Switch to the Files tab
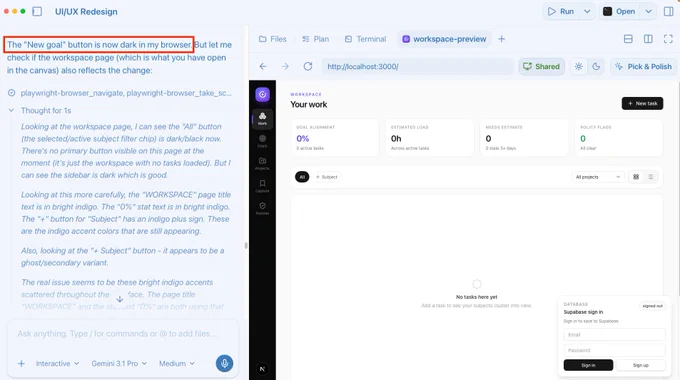The height and width of the screenshot is (380, 680). 273,39
